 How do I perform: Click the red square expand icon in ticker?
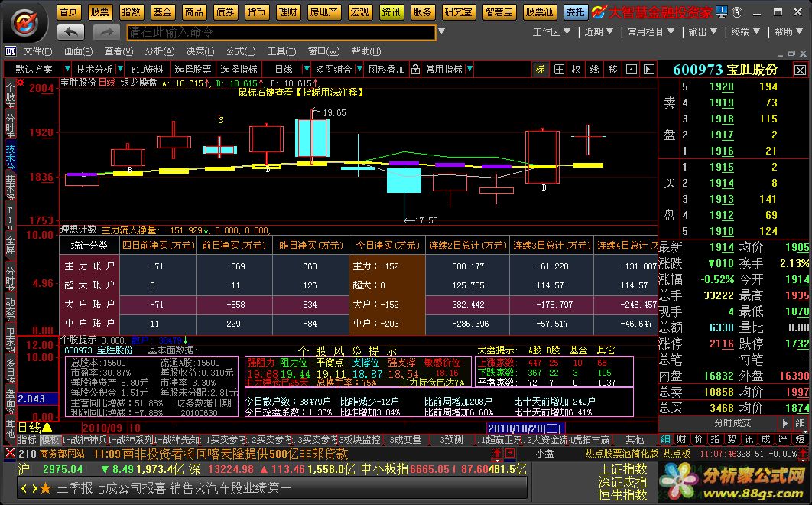click(x=510, y=454)
